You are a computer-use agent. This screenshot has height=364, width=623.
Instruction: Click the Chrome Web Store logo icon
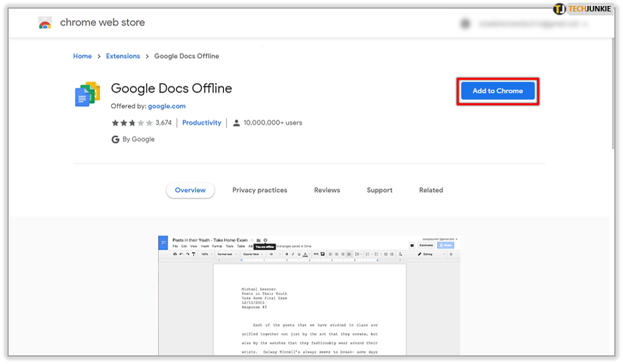click(45, 23)
